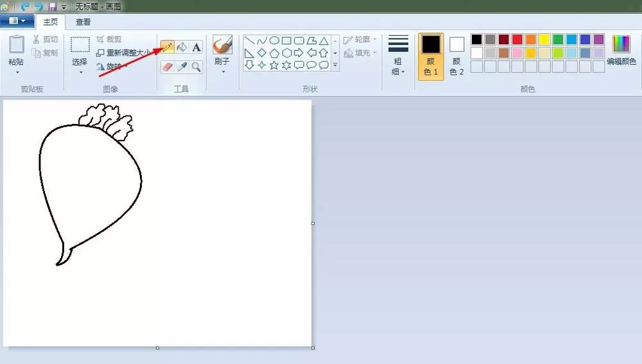Choose the Oval shape
The height and width of the screenshot is (364, 642).
click(x=274, y=40)
